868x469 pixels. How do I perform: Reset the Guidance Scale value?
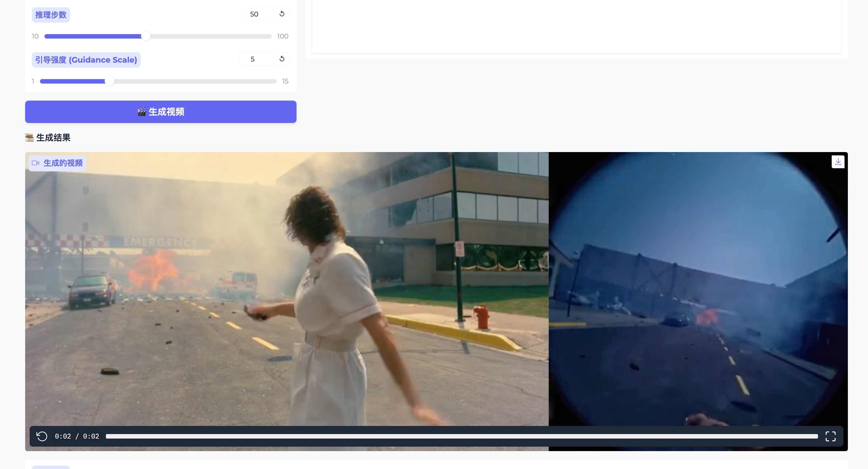coord(282,59)
